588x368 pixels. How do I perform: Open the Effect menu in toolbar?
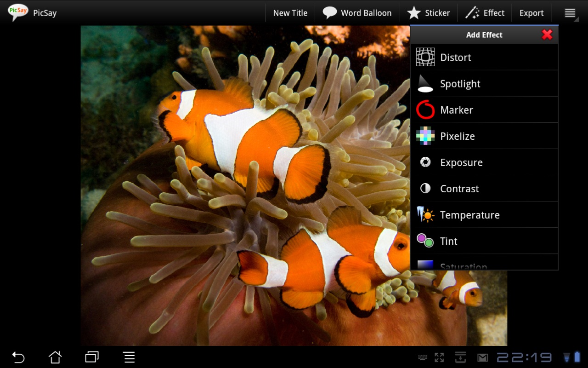(x=485, y=13)
